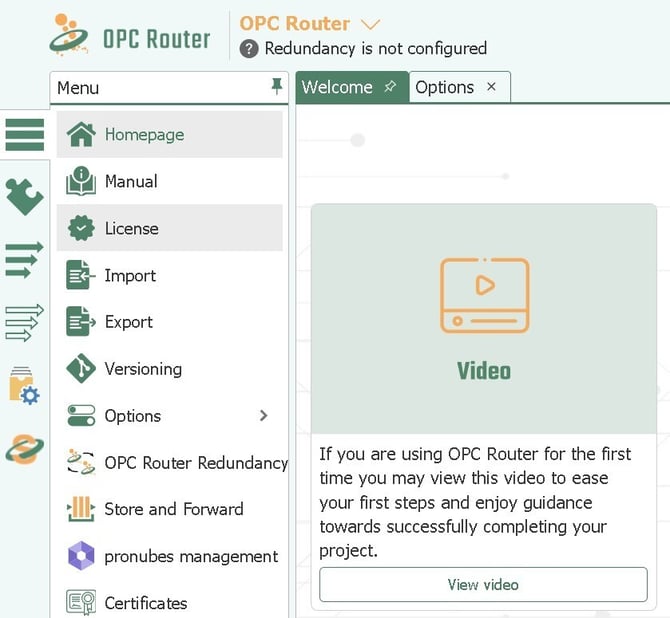This screenshot has height=618, width=670.
Task: Open Certificates menu entry
Action: tap(170, 603)
